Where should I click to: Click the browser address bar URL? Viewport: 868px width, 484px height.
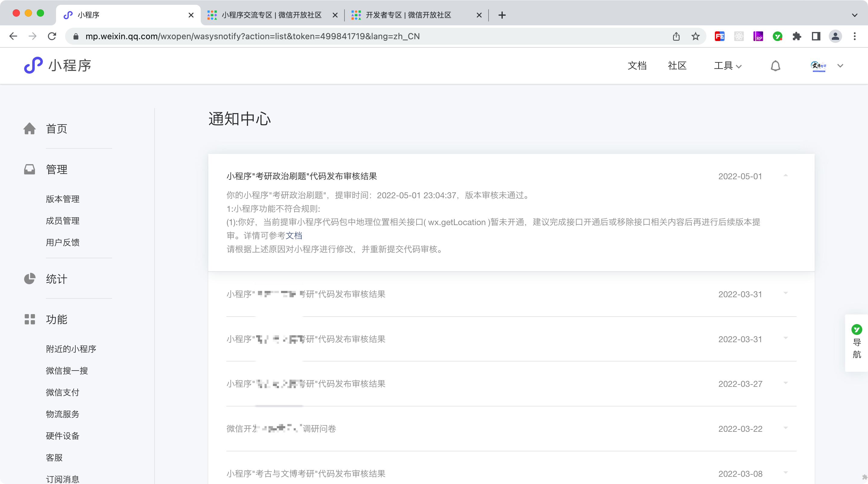click(x=253, y=37)
